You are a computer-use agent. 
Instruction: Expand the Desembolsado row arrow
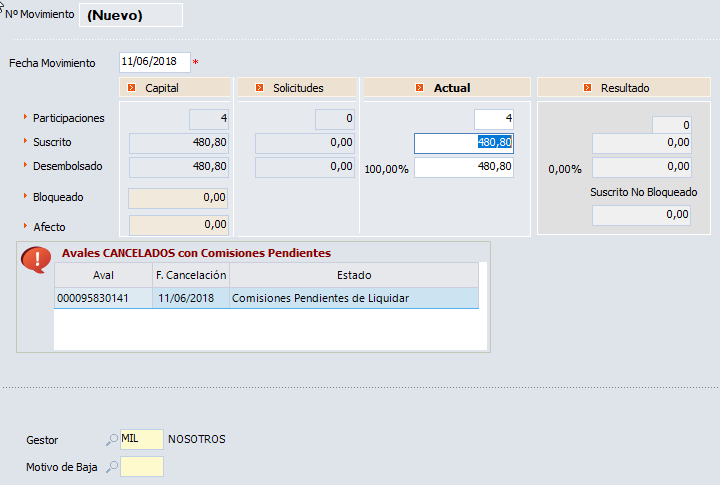(25, 166)
